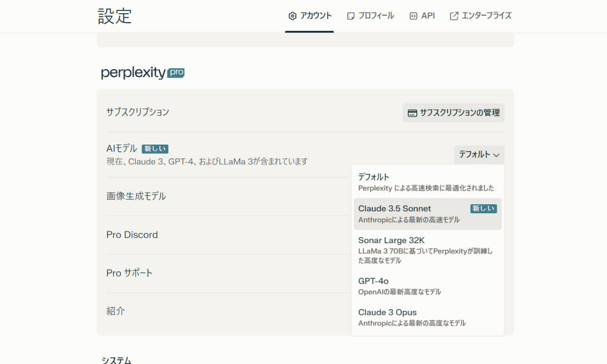Open the Pro Discord entry
The image size is (607, 364).
pyautogui.click(x=132, y=235)
